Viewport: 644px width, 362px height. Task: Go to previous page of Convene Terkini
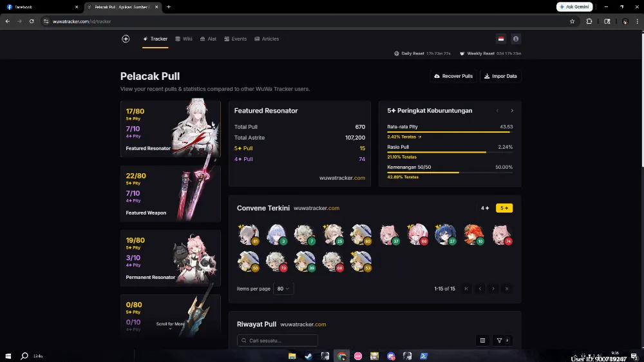coord(480,289)
